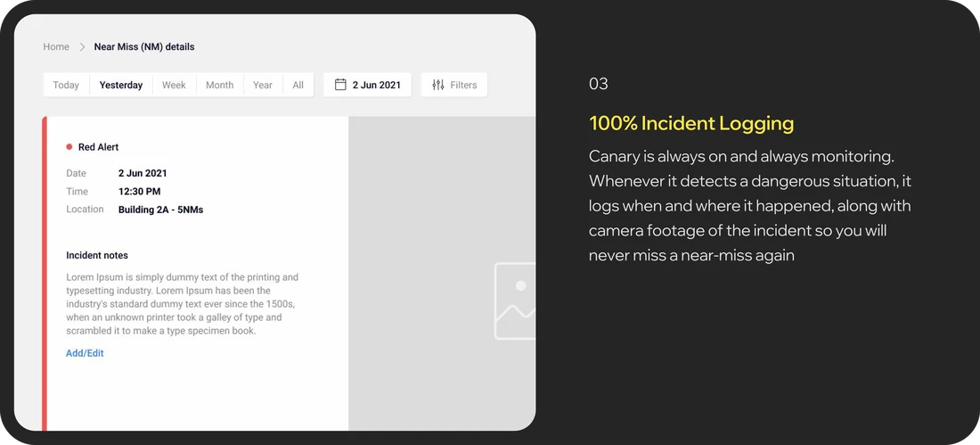The image size is (980, 445).
Task: Go to the Home breadcrumb
Action: [x=56, y=47]
